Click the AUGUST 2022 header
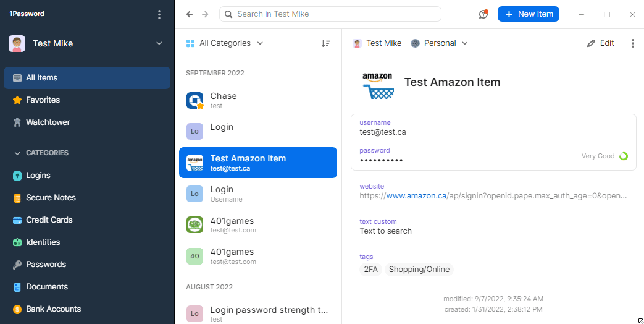Screen dimensions: 644x324 click(209, 287)
